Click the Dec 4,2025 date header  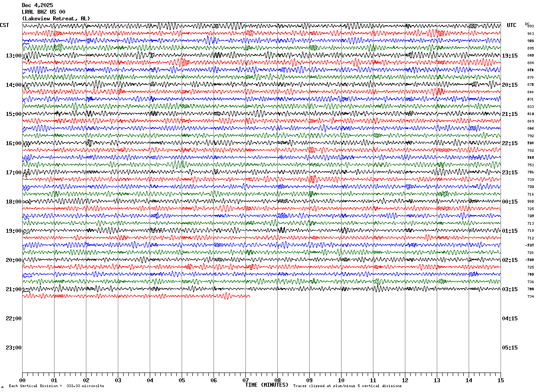pos(37,5)
